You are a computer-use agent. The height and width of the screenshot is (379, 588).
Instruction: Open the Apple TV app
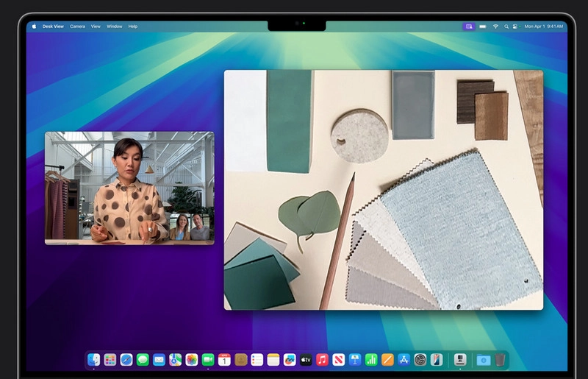coord(306,360)
